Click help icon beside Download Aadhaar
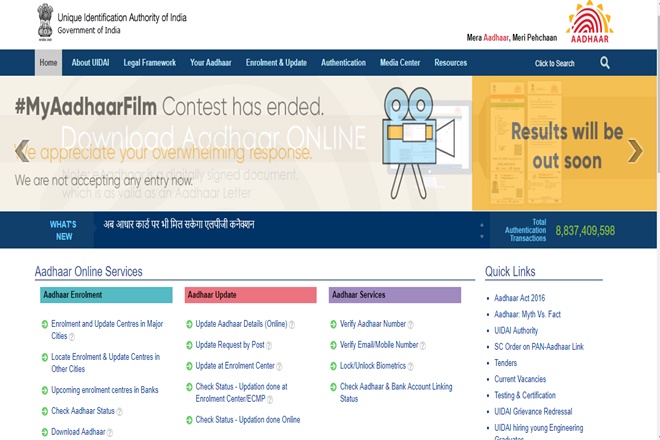660x440 pixels. 110,433
